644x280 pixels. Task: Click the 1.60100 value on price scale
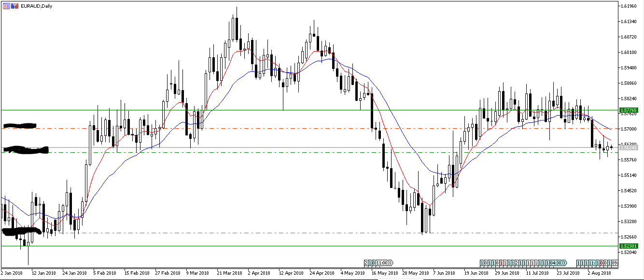pyautogui.click(x=628, y=52)
